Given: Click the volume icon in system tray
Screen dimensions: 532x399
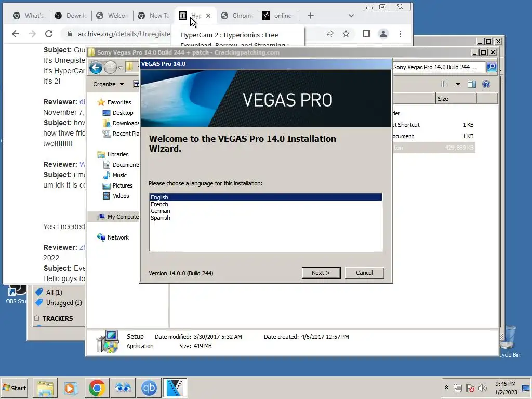Looking at the screenshot, I should point(482,388).
